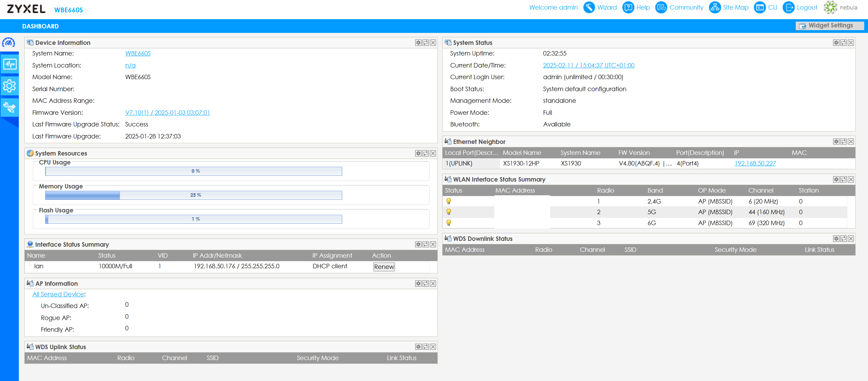Click the 69 (320 MHz) channel cell

766,223
